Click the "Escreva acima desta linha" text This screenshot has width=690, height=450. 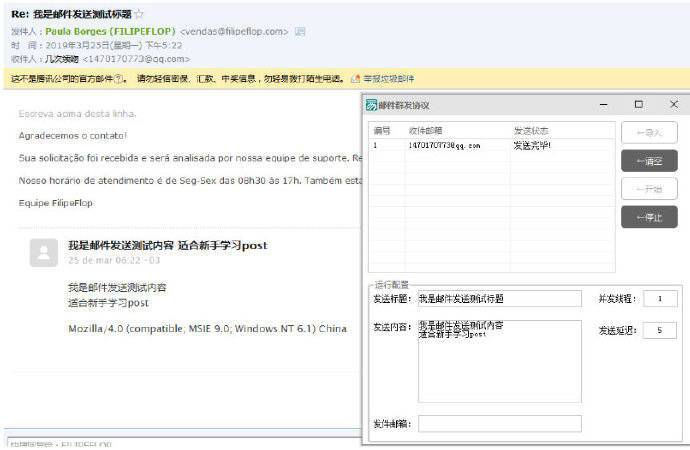pyautogui.click(x=77, y=113)
